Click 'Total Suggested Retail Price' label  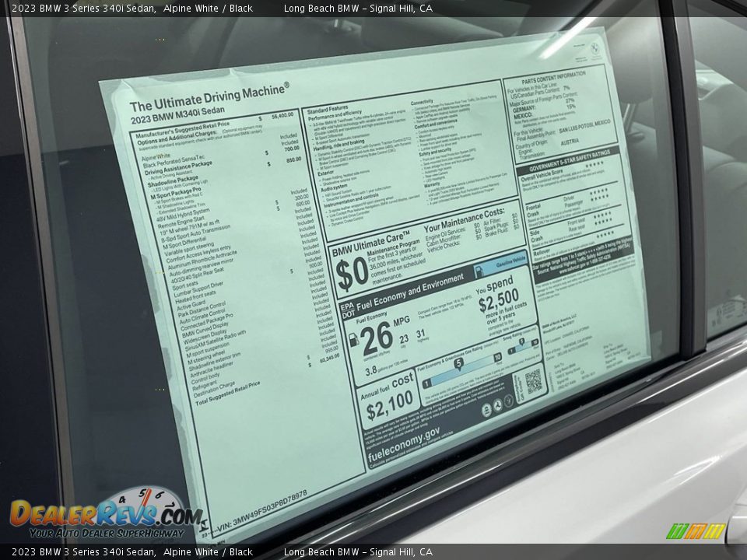[x=227, y=393]
